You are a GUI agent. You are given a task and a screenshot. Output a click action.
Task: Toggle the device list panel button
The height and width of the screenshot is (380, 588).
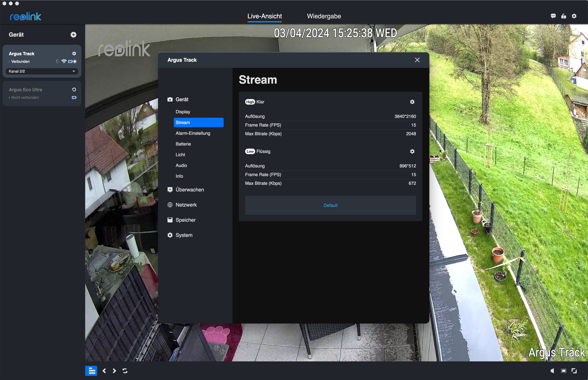pos(91,371)
